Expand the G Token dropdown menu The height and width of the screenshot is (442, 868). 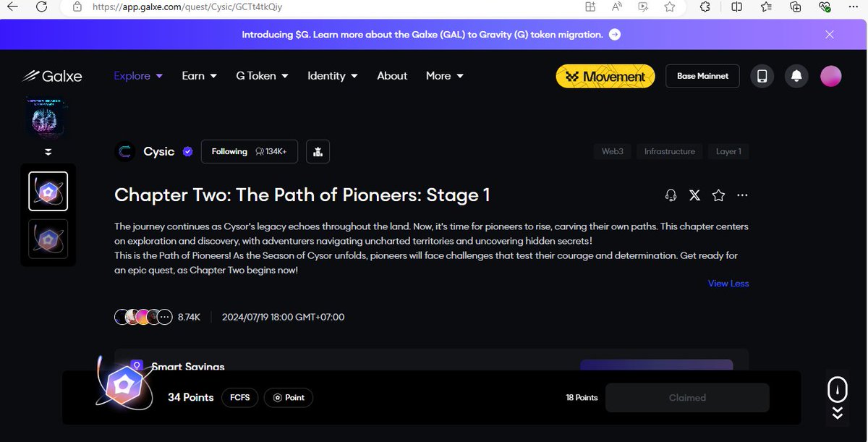point(263,76)
